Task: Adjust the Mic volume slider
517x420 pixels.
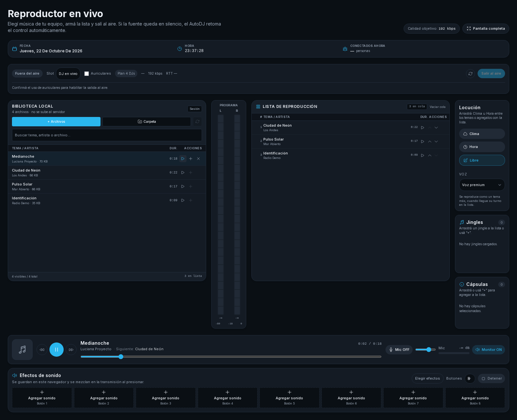Action: point(426,350)
